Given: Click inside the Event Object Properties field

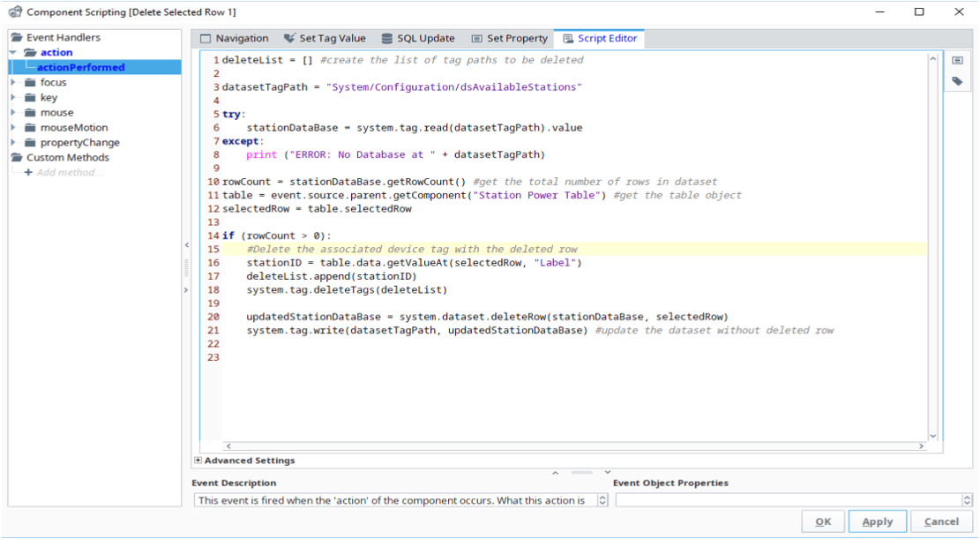Looking at the screenshot, I should [789, 500].
